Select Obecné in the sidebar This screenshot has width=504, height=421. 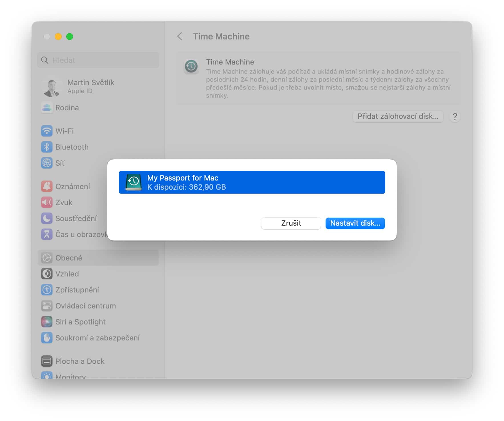(98, 258)
